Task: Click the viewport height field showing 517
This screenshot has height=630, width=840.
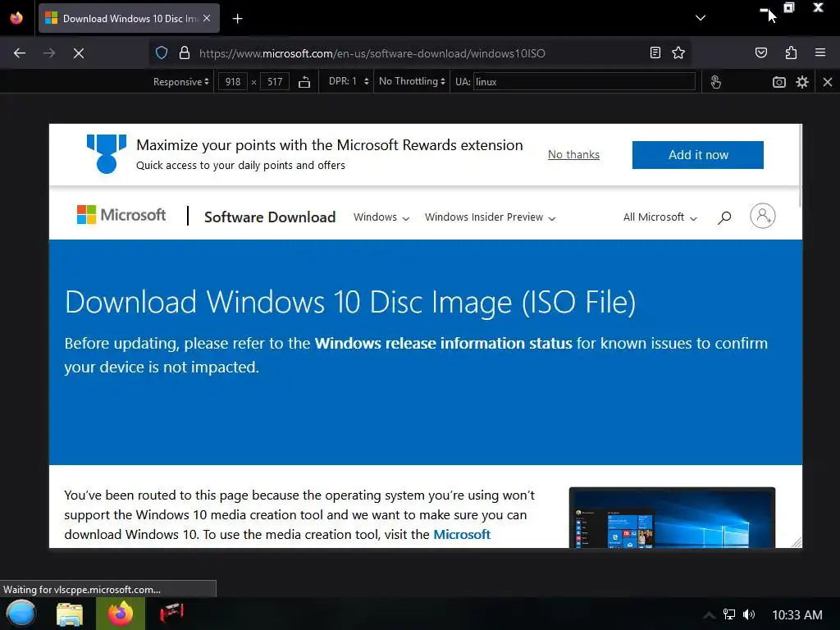Action: coord(275,82)
